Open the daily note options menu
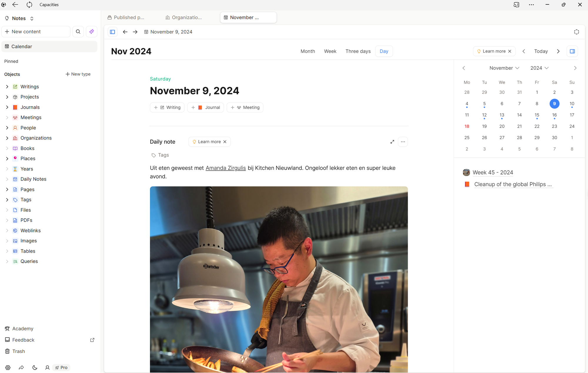Image resolution: width=588 pixels, height=373 pixels. 403,142
